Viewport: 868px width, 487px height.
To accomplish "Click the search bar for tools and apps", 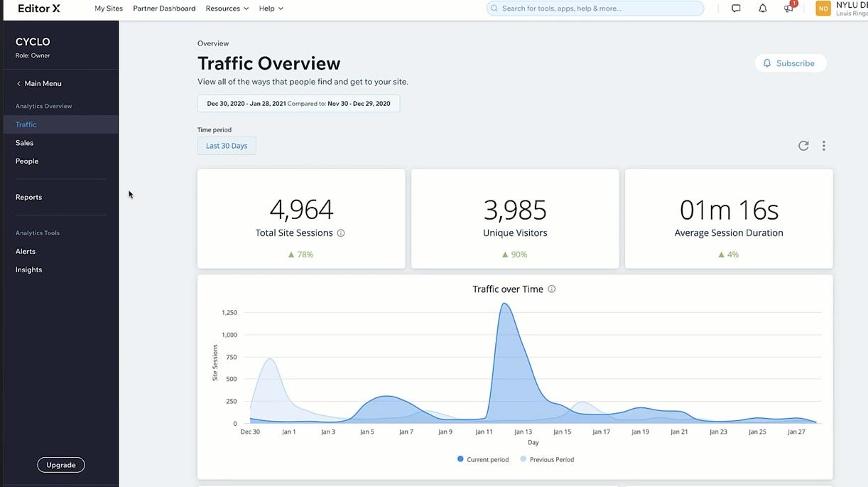I will (595, 9).
